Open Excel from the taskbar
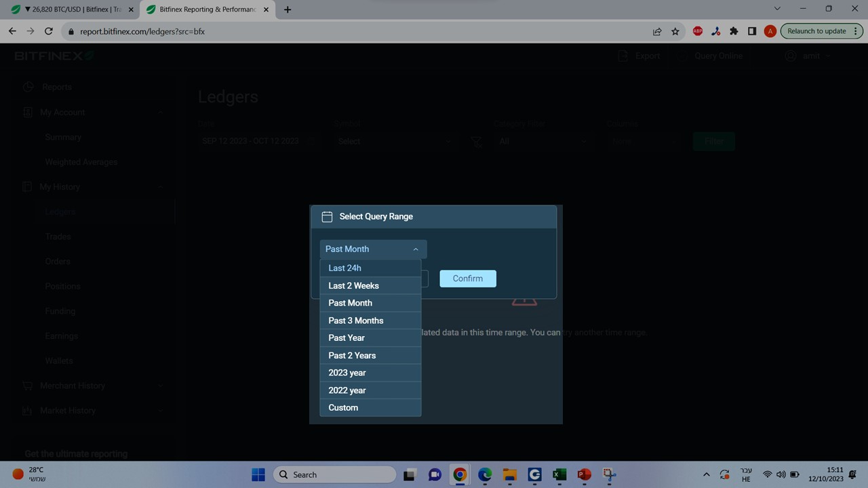The height and width of the screenshot is (488, 868). [559, 474]
